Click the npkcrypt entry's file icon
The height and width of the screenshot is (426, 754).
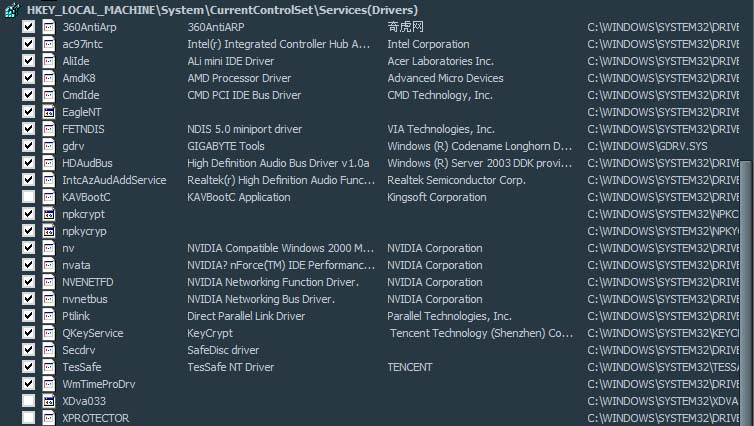coord(48,214)
